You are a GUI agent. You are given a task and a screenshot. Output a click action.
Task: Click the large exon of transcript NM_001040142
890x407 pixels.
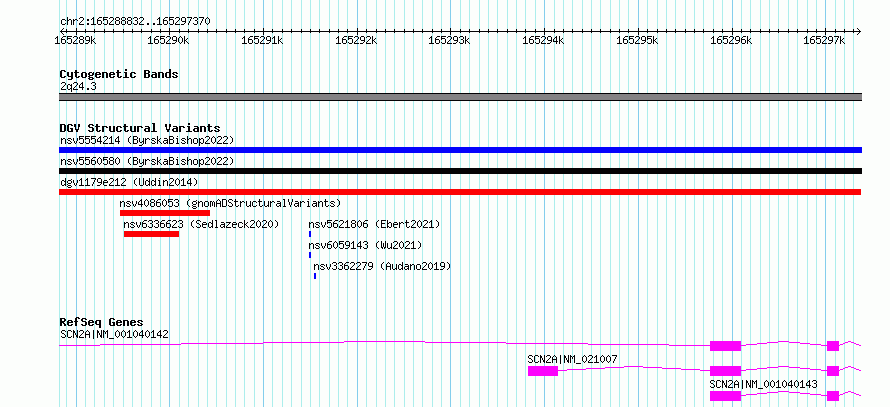pyautogui.click(x=725, y=346)
